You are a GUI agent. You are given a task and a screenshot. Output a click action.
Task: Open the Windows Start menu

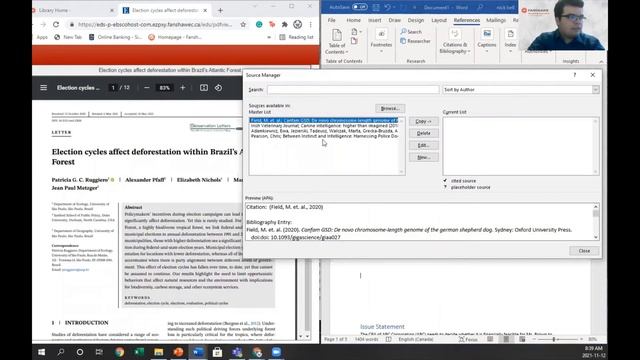(41, 352)
